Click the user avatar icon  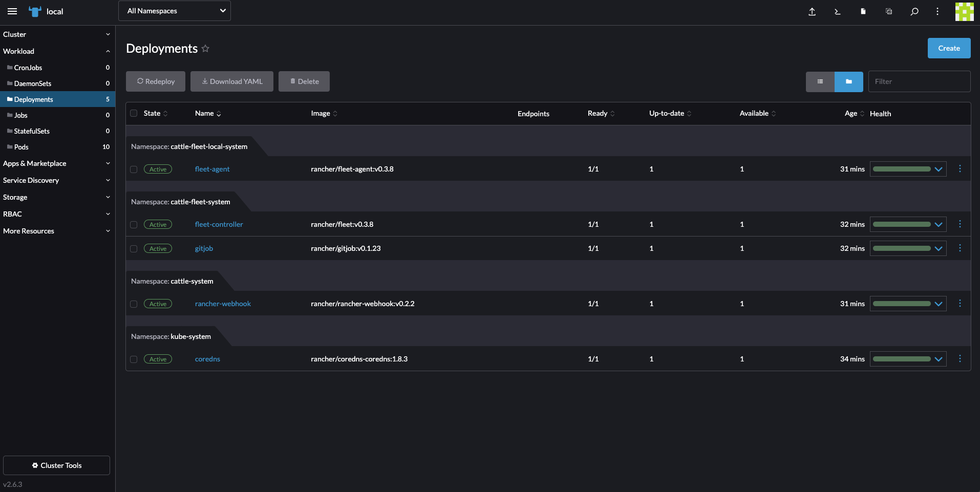[964, 11]
